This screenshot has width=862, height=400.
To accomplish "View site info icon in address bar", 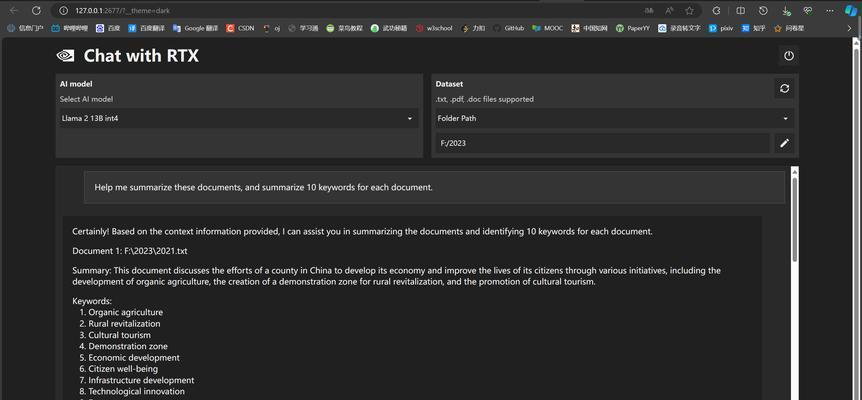I will [x=63, y=10].
